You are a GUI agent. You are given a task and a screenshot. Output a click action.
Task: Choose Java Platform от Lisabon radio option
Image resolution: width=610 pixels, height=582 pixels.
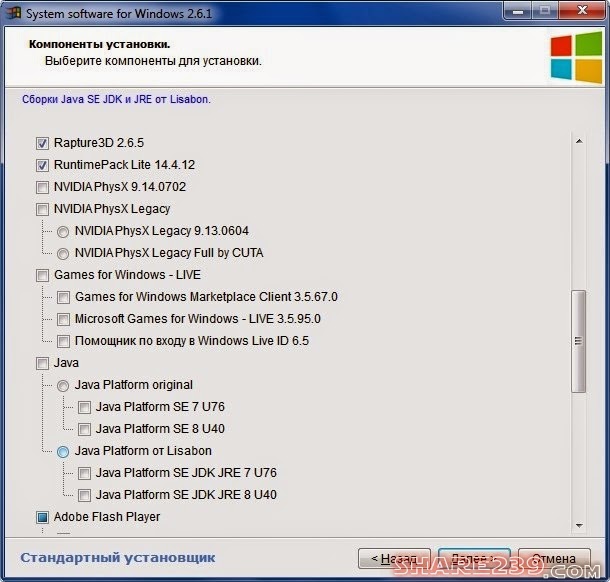click(63, 452)
